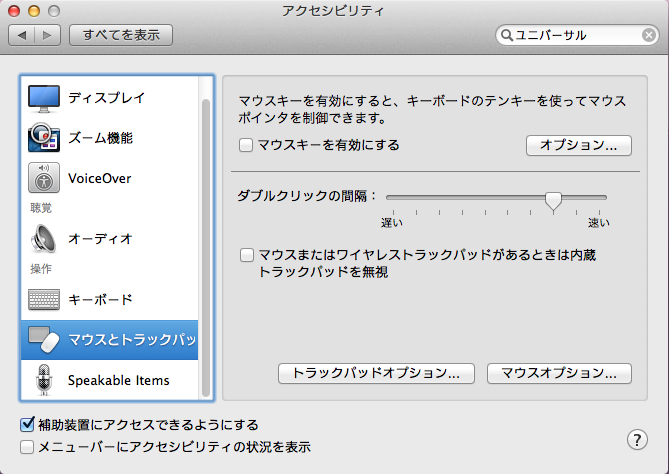Open help with the question mark button
The width and height of the screenshot is (669, 474).
(637, 439)
